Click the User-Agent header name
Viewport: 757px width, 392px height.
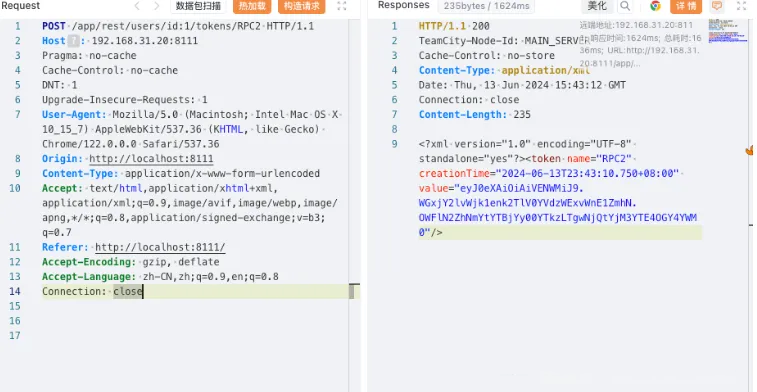[74, 114]
